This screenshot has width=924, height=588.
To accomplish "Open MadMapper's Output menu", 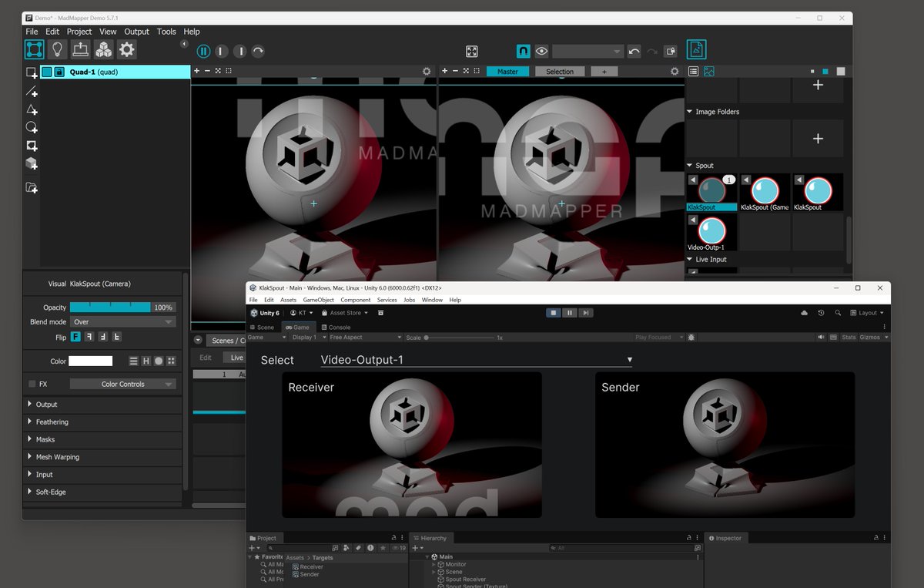I will pyautogui.click(x=137, y=32).
